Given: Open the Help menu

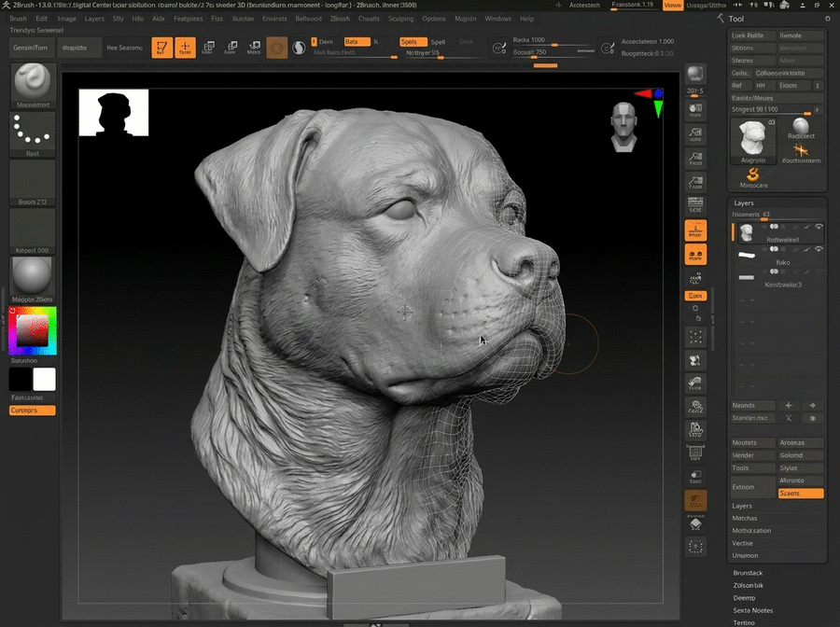Looking at the screenshot, I should click(x=526, y=19).
